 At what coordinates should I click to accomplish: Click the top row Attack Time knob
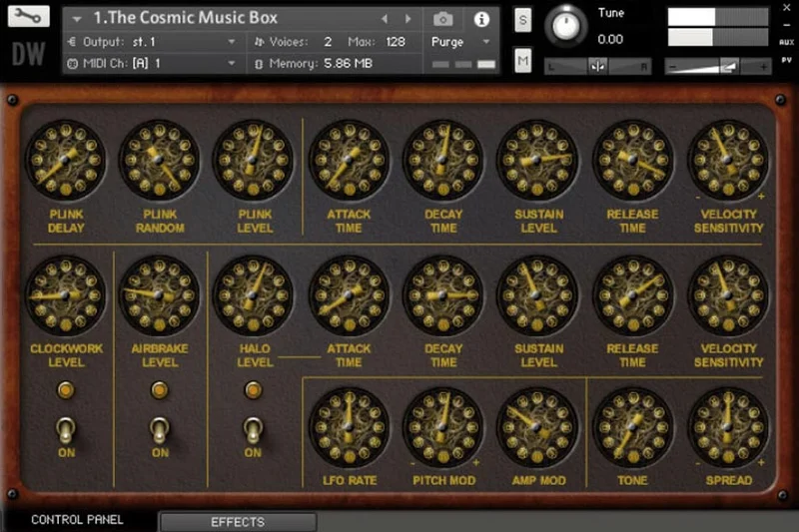349,160
